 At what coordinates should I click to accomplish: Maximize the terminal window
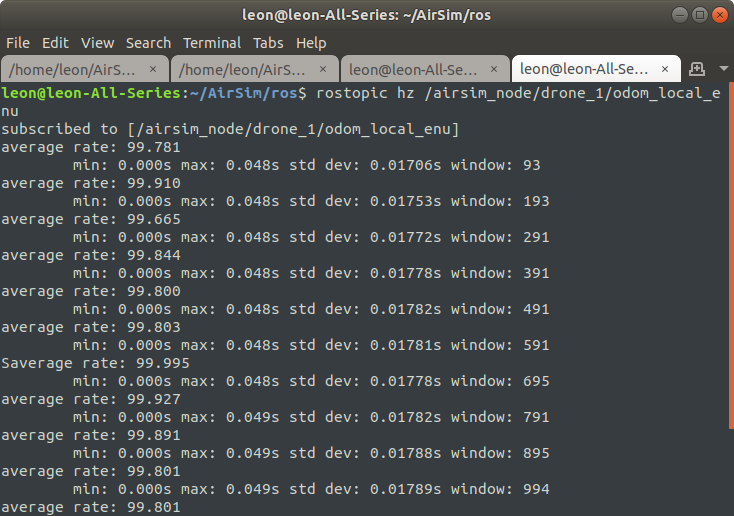[x=697, y=15]
